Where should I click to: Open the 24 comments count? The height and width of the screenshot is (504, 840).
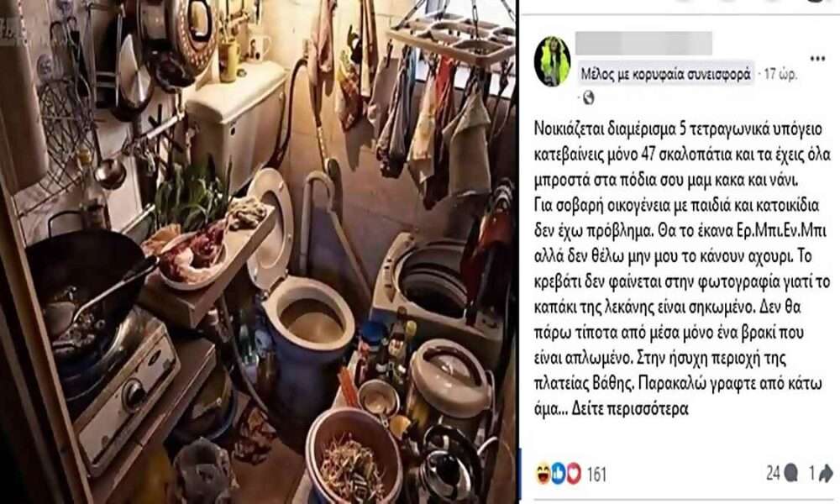[773, 473]
